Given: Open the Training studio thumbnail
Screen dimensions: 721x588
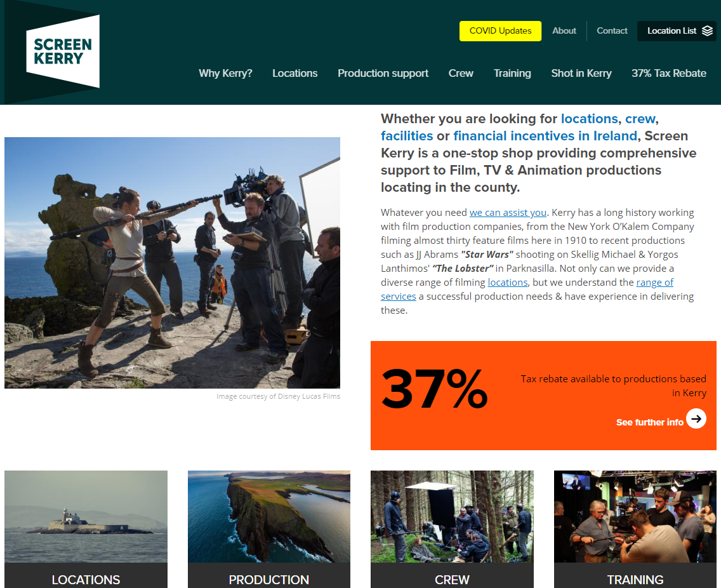Looking at the screenshot, I should click(x=635, y=516).
